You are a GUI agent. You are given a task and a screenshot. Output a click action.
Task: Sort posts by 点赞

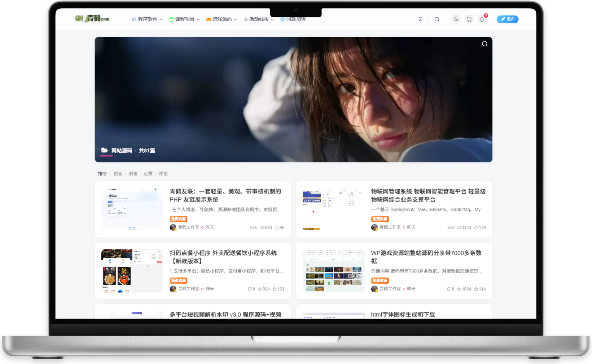coord(148,174)
